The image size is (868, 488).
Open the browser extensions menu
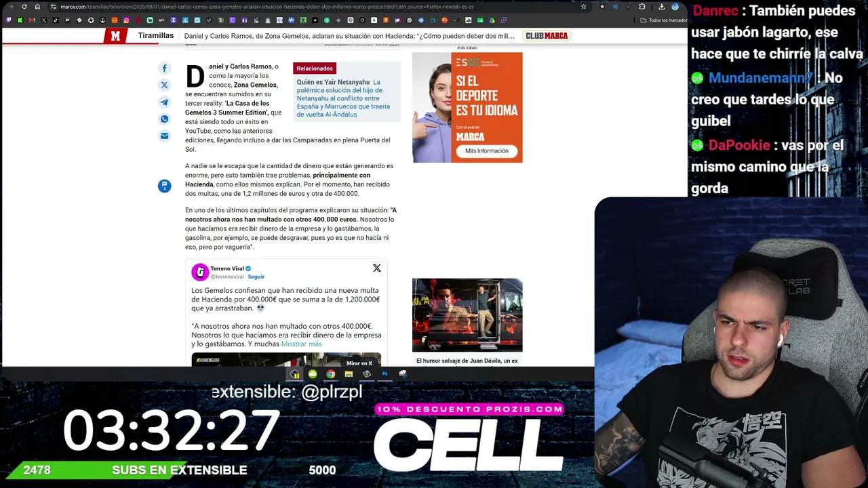click(642, 7)
